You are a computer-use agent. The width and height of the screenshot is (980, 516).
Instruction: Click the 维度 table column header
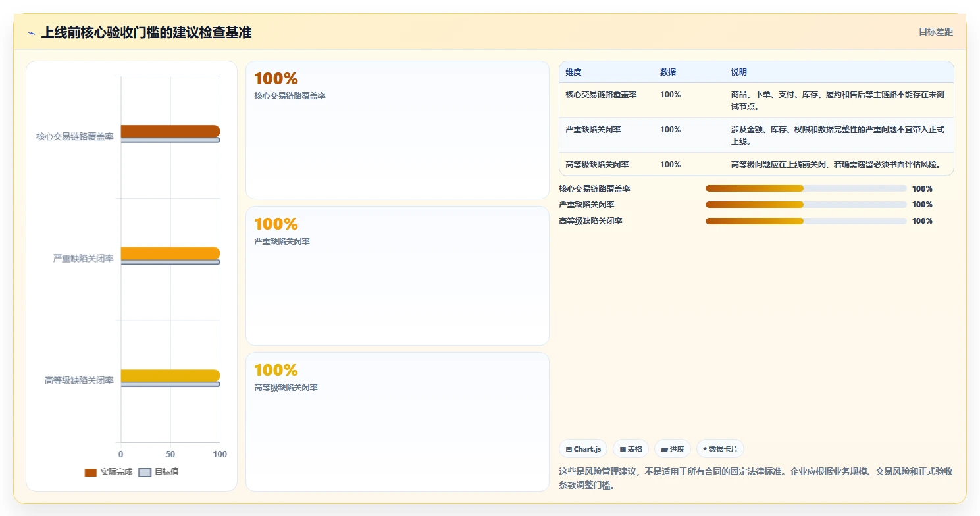click(x=573, y=72)
